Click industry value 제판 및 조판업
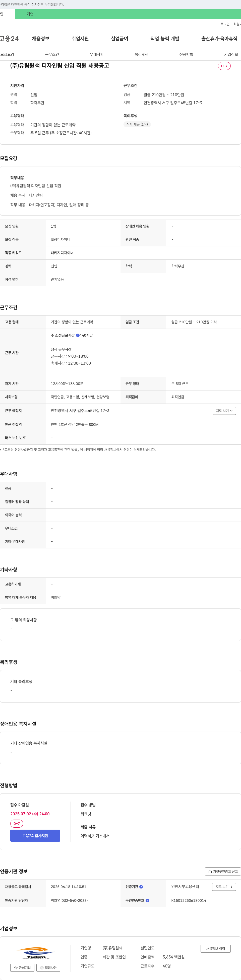Screen dimensions: 241x980 coord(114,957)
